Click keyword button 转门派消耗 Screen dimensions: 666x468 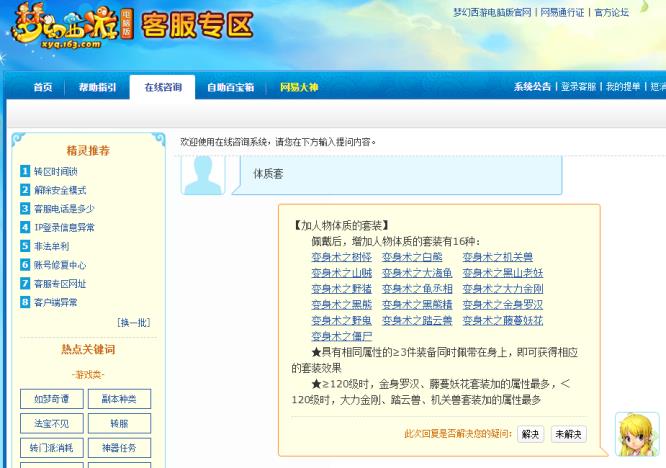[51, 448]
